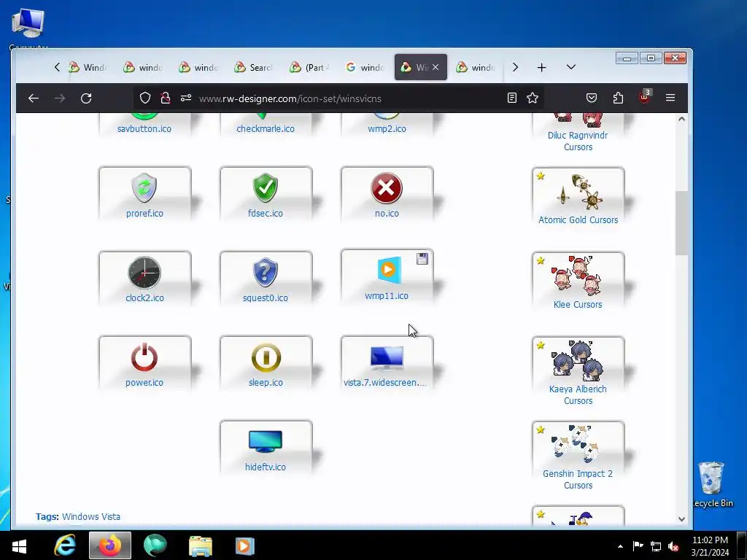747x560 pixels.
Task: Click the uBlock Origin extension icon
Action: (645, 97)
